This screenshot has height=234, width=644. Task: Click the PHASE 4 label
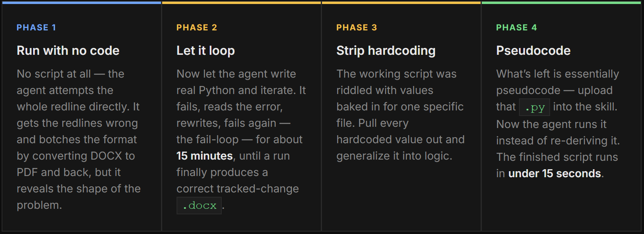pyautogui.click(x=516, y=28)
